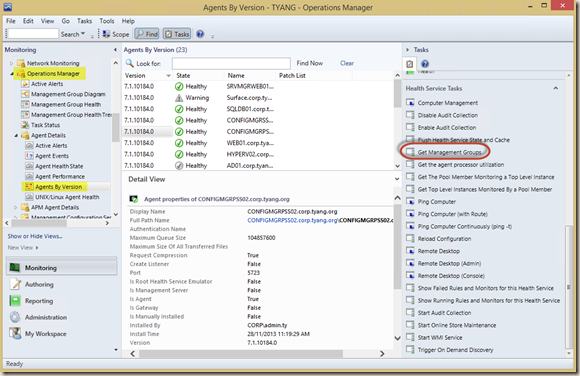Collapse the Operations Manager tree node
Screen dimensions: 580x376
click(x=11, y=74)
